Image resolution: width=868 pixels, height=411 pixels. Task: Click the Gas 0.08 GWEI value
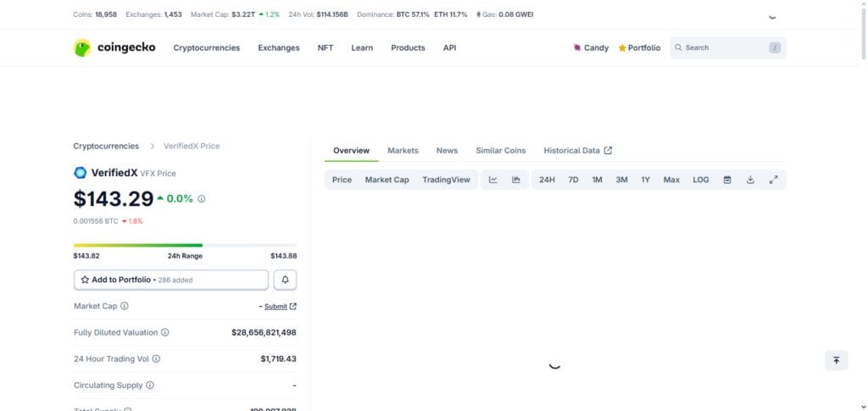[516, 14]
